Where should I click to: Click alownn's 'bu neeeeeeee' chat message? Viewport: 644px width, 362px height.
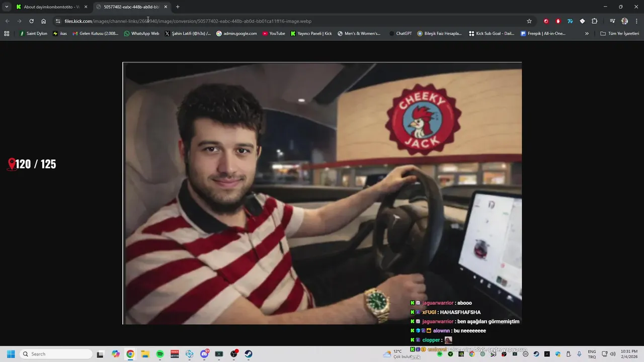[448, 331]
